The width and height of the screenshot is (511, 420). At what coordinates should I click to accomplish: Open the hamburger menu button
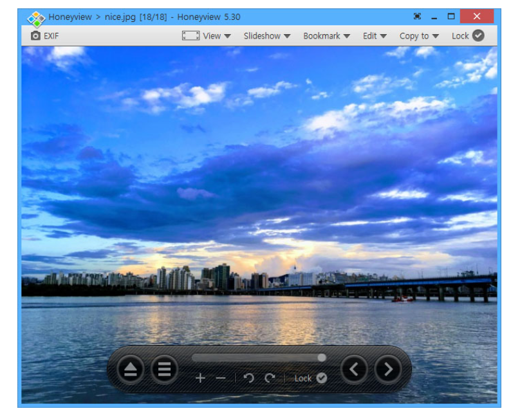pyautogui.click(x=164, y=369)
